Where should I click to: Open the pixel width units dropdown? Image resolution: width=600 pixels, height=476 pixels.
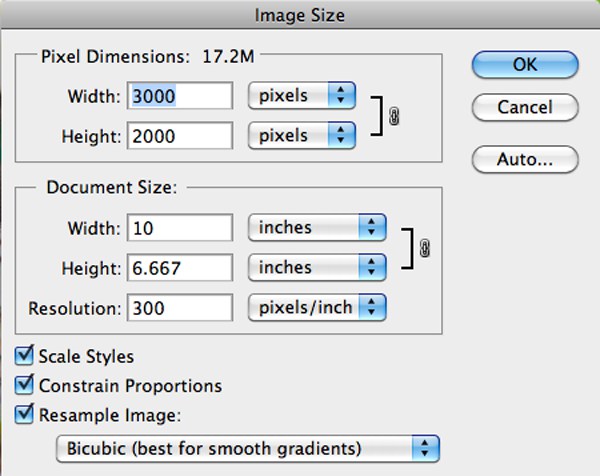(x=302, y=96)
